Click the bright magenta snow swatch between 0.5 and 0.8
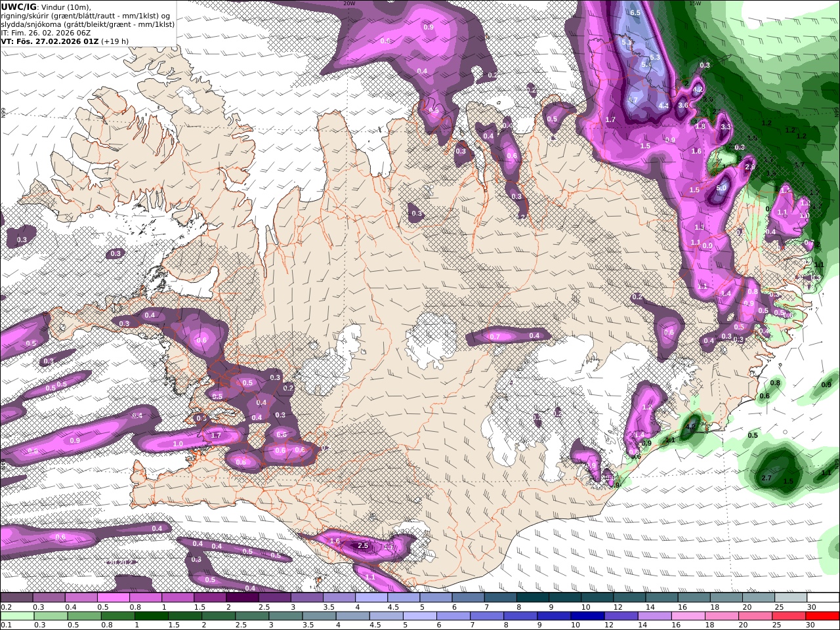This screenshot has width=840, height=630. (x=113, y=598)
